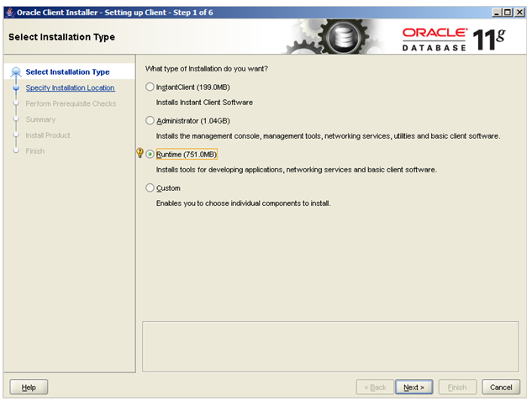The image size is (532, 401).
Task: Click 'What type of Installation do you want?' text
Action: tap(207, 69)
